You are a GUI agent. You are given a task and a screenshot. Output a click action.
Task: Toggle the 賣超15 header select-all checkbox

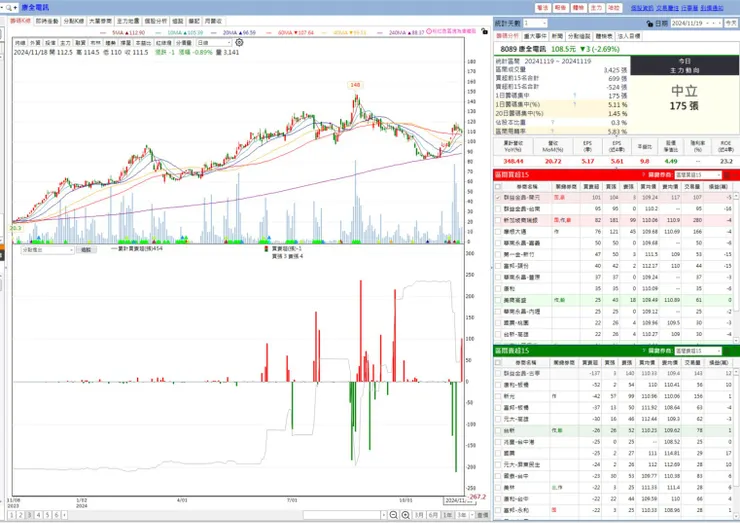(x=498, y=362)
